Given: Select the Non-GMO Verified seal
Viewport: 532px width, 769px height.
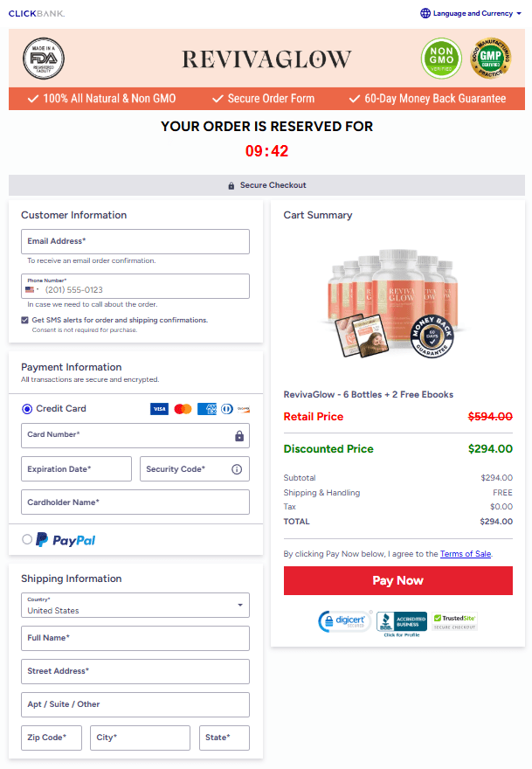Looking at the screenshot, I should [442, 58].
